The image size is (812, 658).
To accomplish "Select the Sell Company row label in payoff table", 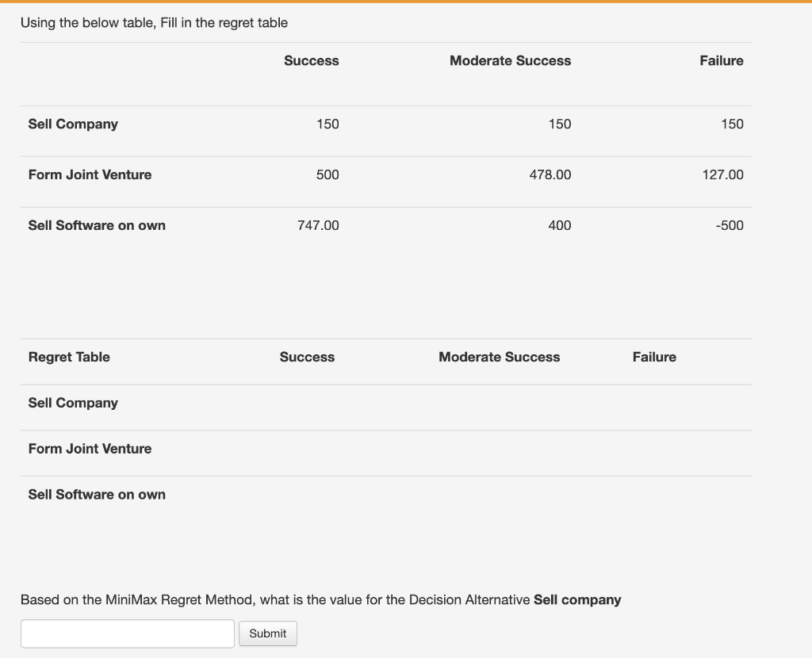I will 73,124.
